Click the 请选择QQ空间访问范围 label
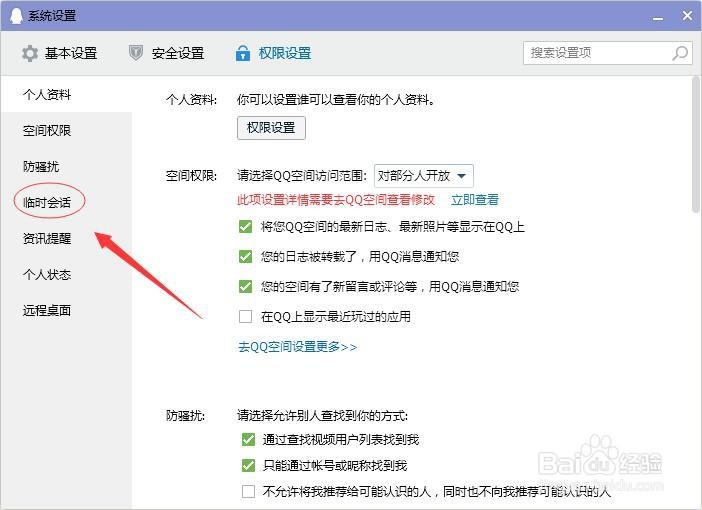 pos(302,176)
